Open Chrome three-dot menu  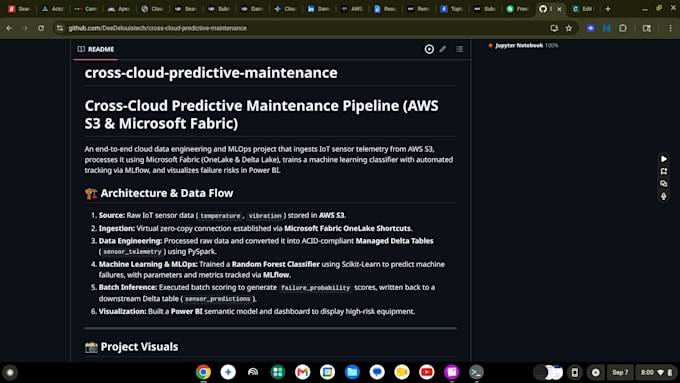click(x=670, y=28)
